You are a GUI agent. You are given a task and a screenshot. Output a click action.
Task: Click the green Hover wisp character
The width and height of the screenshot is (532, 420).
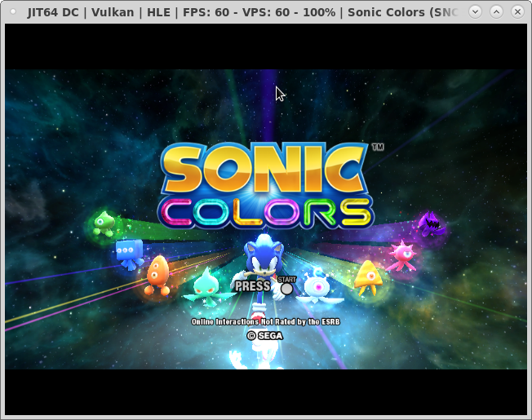click(103, 223)
